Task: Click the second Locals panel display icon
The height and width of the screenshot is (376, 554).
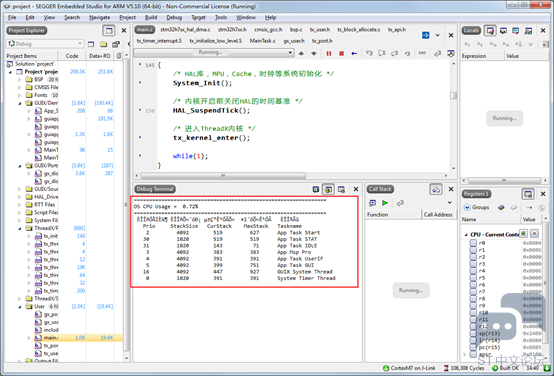Action: [503, 31]
